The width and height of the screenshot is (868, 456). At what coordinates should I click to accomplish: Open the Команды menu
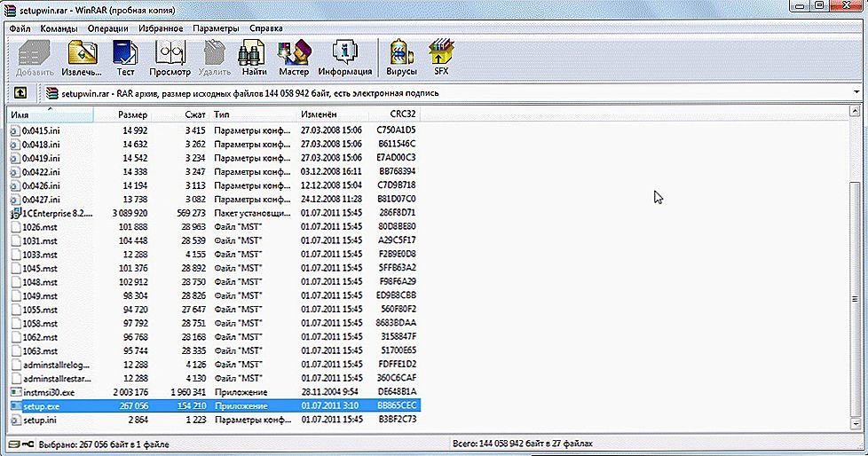[59, 28]
